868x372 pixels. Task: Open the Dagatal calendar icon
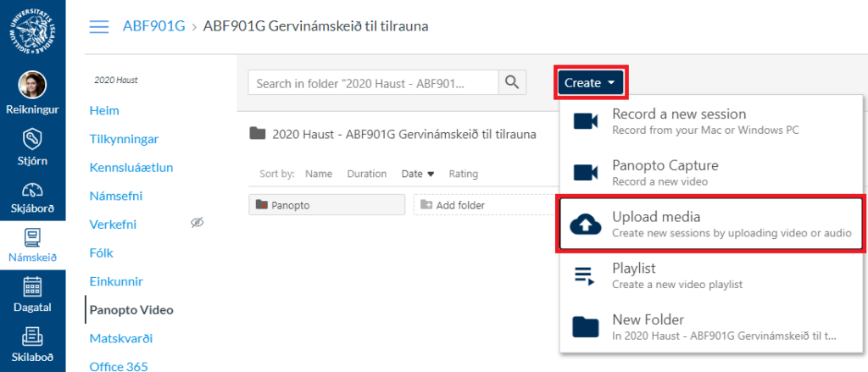pyautogui.click(x=33, y=287)
